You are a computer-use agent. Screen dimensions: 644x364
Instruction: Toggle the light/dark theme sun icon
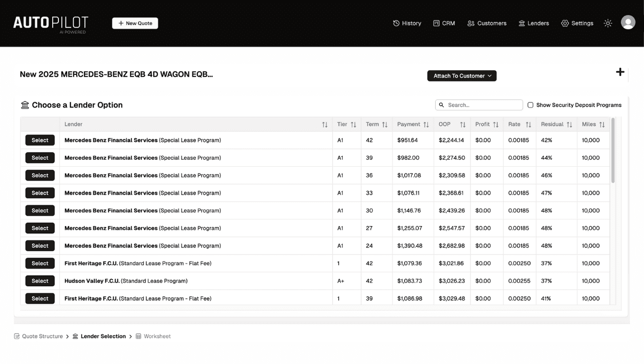point(608,23)
